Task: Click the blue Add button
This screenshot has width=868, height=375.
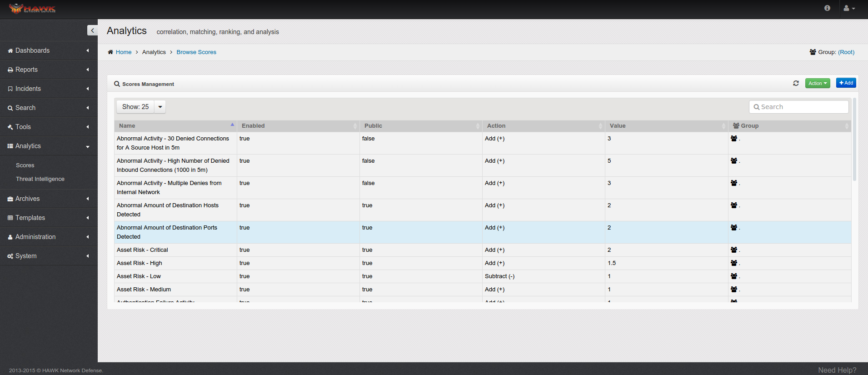Action: pos(846,83)
